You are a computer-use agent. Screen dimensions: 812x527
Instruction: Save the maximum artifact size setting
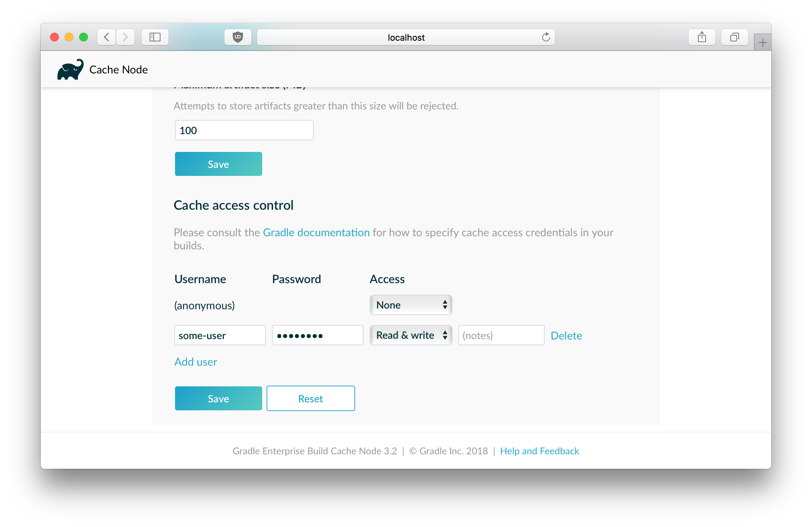[218, 164]
